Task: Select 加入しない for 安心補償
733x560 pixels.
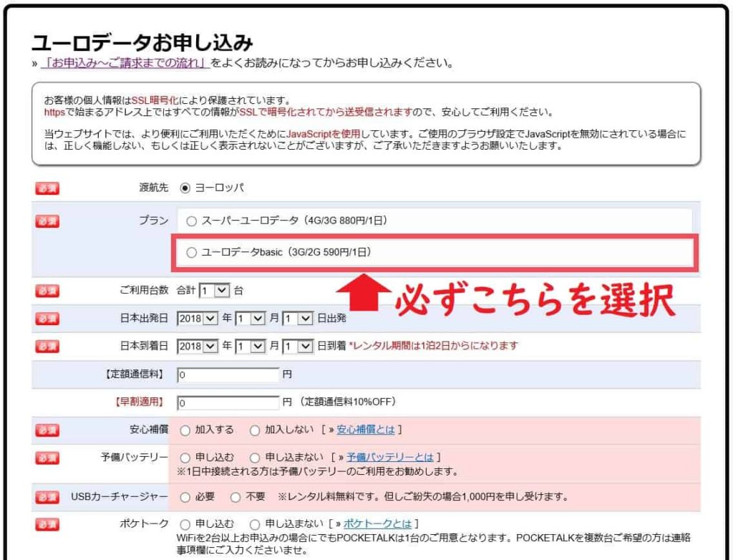Action: [x=255, y=430]
